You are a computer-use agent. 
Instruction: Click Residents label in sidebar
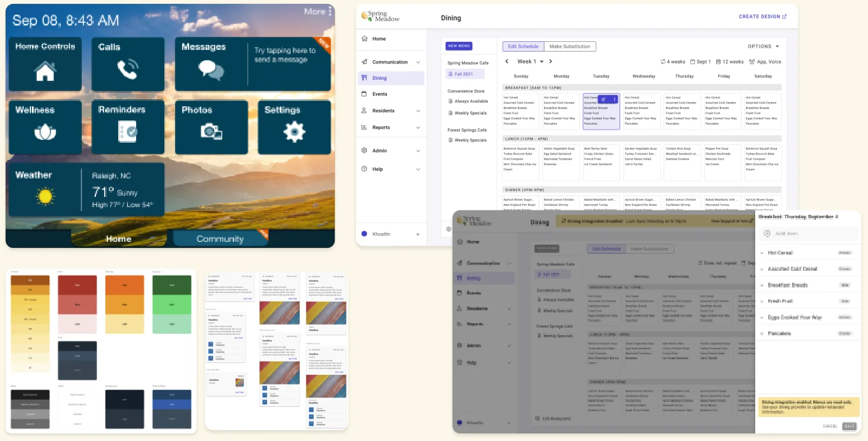(x=383, y=111)
